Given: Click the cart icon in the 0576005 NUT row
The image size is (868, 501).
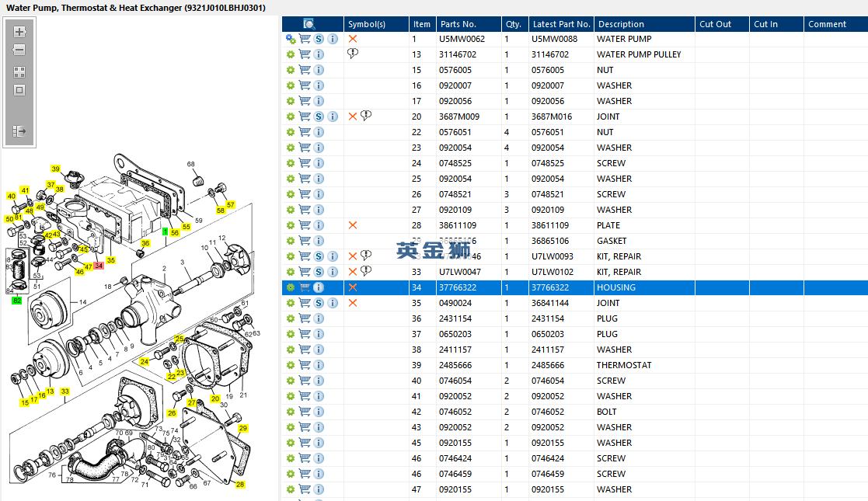Looking at the screenshot, I should 305,70.
